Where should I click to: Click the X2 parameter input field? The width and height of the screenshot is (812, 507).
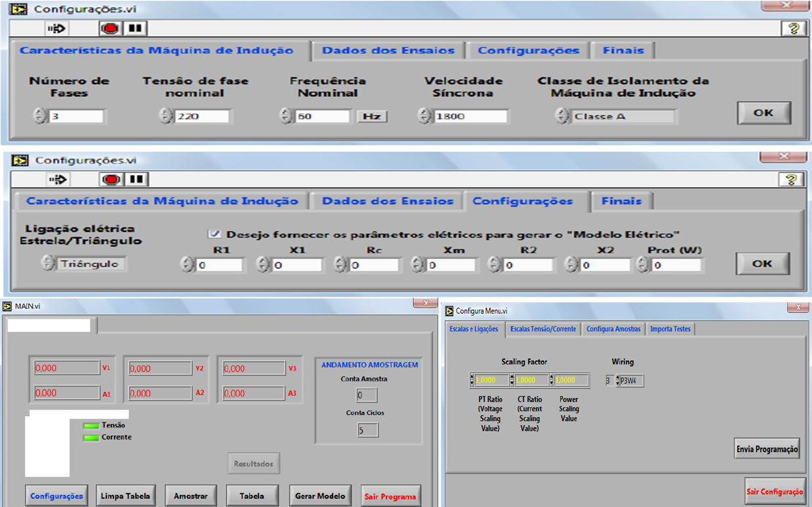605,265
